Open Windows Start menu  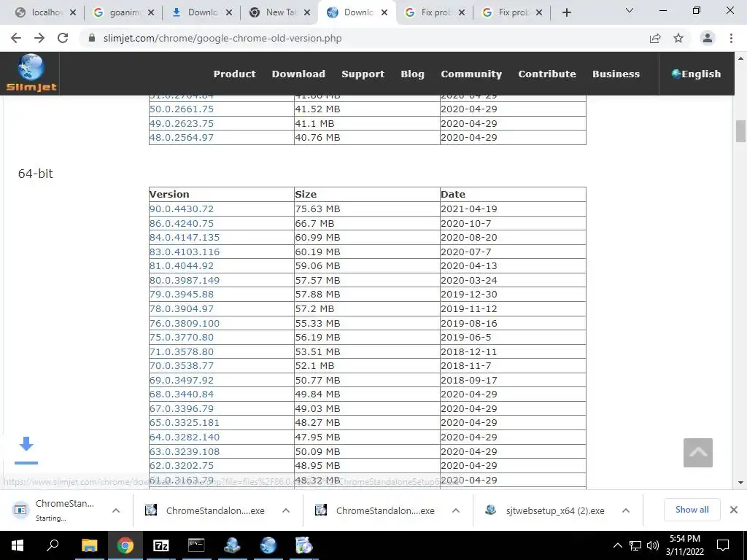(x=18, y=545)
